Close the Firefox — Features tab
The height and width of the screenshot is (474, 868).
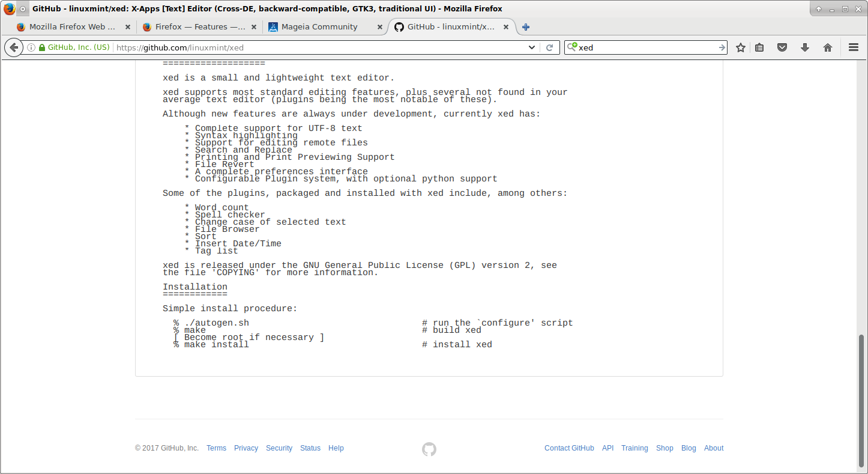tap(254, 27)
